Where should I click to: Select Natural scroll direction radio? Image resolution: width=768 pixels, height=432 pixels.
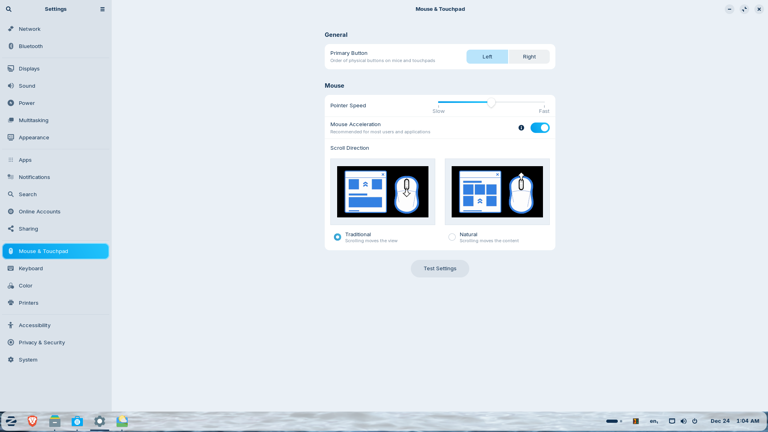point(452,237)
